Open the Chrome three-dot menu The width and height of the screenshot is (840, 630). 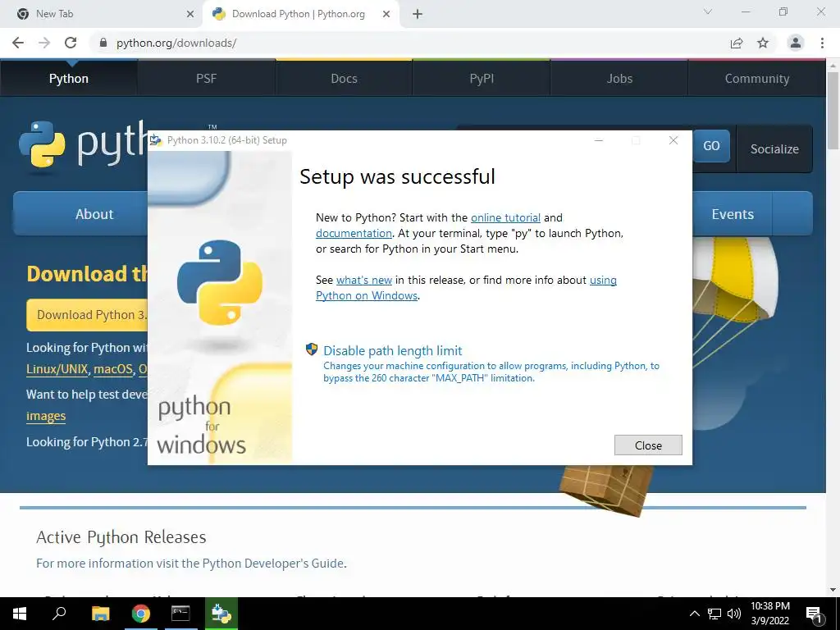tap(822, 43)
